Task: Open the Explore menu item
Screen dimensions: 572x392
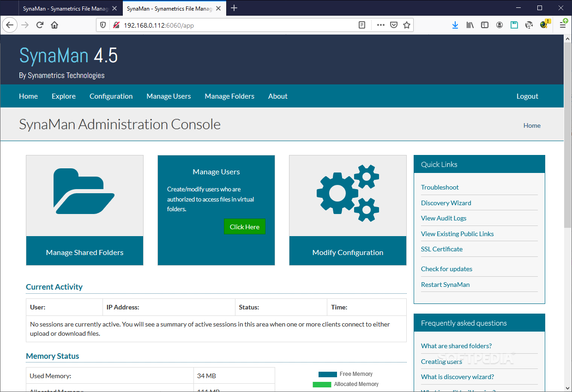Action: tap(64, 96)
